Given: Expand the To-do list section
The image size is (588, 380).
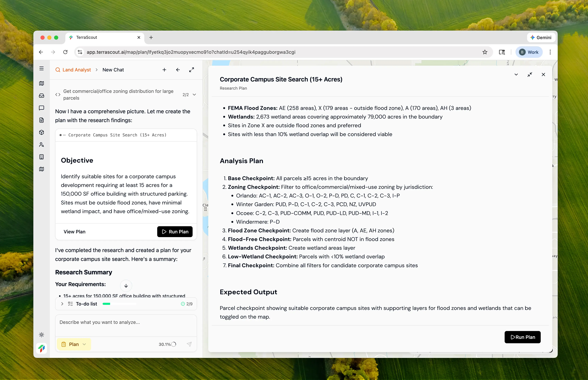Looking at the screenshot, I should coord(62,304).
